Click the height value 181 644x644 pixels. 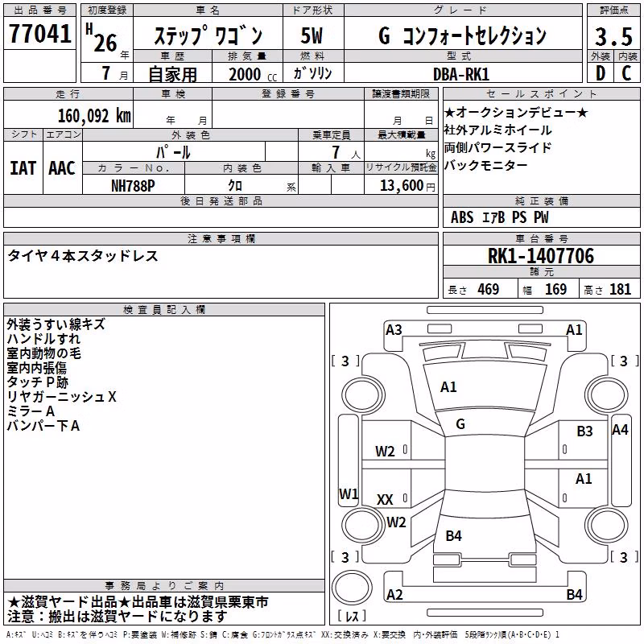coord(620,290)
